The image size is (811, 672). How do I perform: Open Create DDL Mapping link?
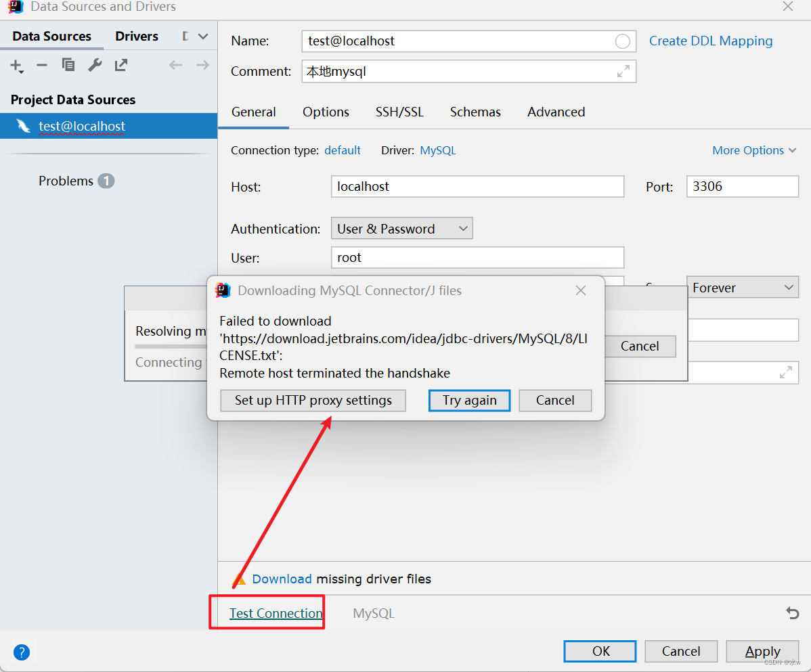pos(711,41)
